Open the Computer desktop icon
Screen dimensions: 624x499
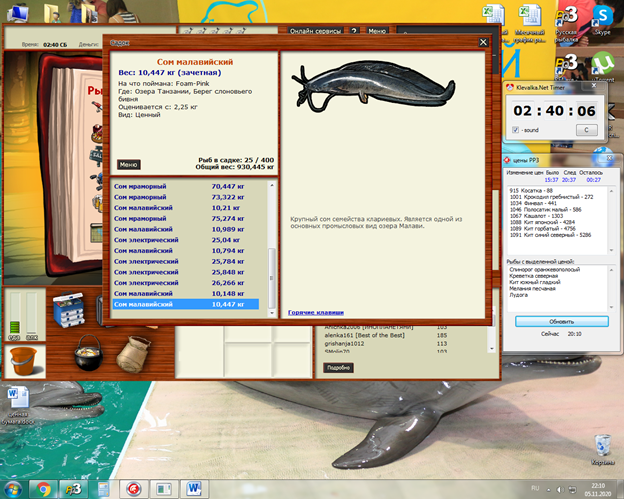click(17, 12)
